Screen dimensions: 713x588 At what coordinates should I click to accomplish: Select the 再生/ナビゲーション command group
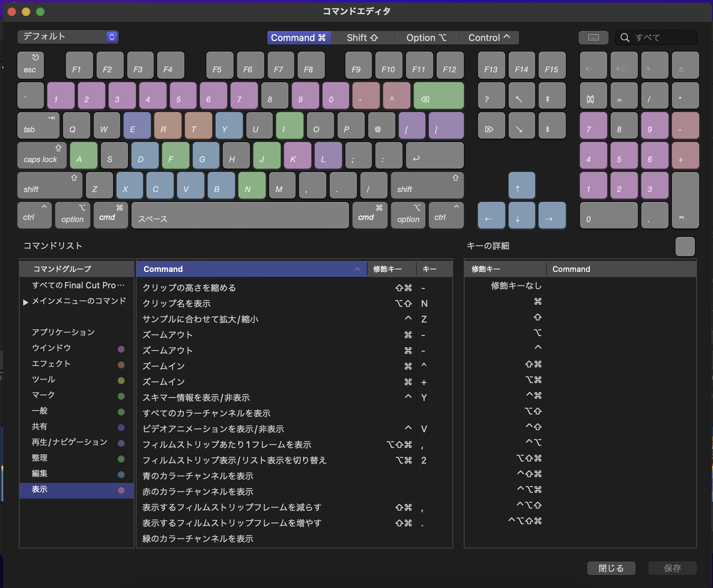click(70, 442)
